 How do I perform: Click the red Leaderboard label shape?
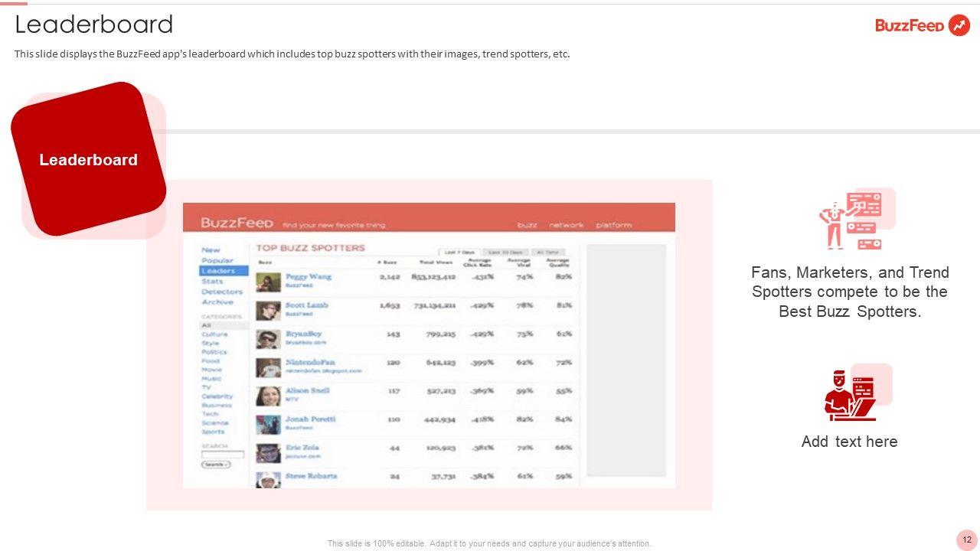pyautogui.click(x=89, y=159)
